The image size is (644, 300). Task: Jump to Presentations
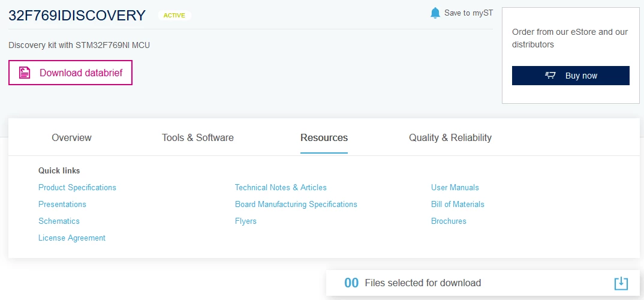click(x=62, y=204)
